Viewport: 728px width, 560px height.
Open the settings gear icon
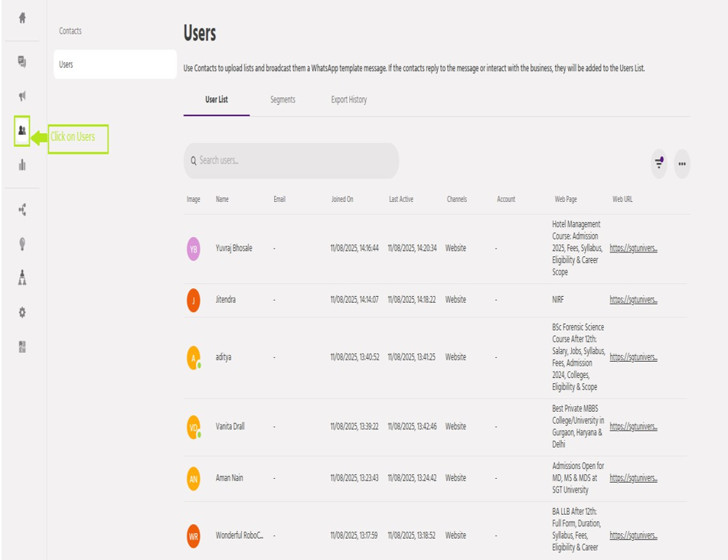click(22, 312)
